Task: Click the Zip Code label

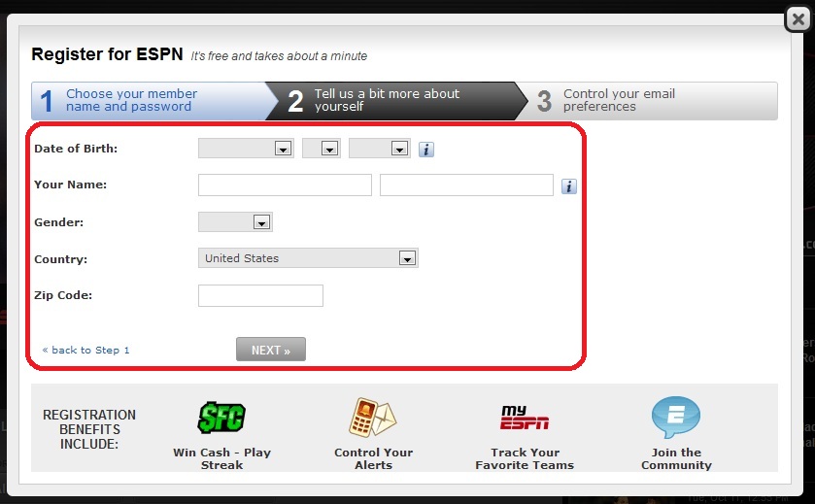Action: 63,295
